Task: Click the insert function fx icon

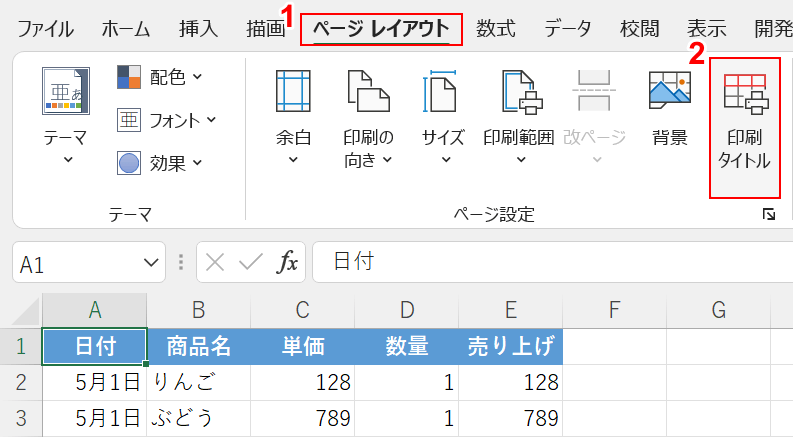Action: click(288, 262)
